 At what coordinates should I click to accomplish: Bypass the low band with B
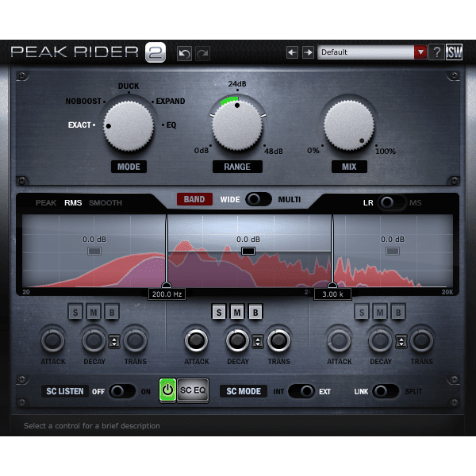(x=112, y=312)
